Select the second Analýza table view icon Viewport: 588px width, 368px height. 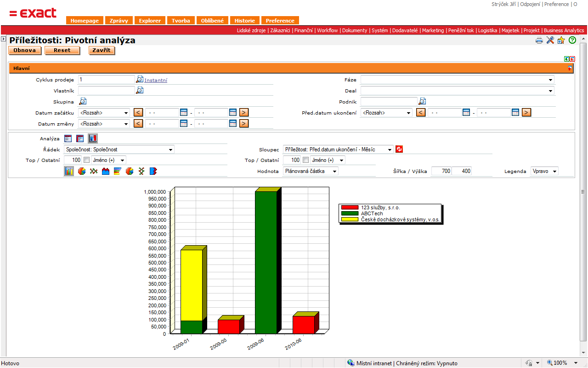[80, 138]
